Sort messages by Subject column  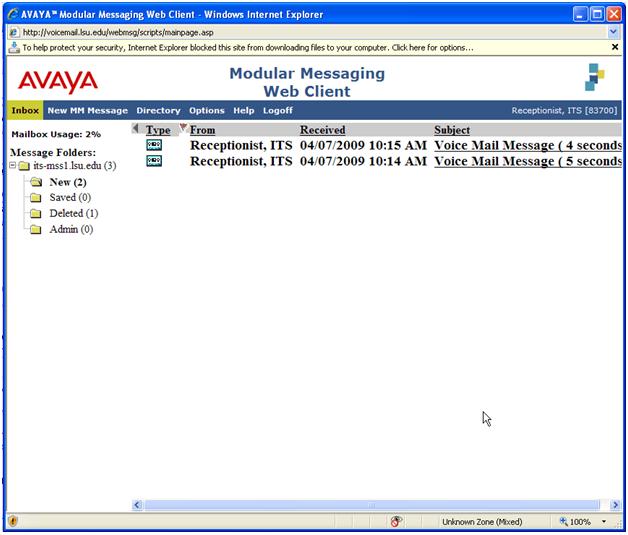(452, 130)
